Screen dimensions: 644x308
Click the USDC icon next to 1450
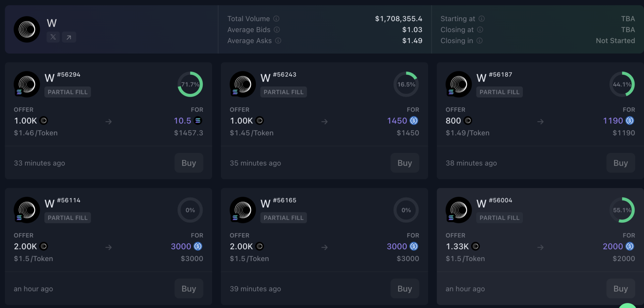pos(414,121)
